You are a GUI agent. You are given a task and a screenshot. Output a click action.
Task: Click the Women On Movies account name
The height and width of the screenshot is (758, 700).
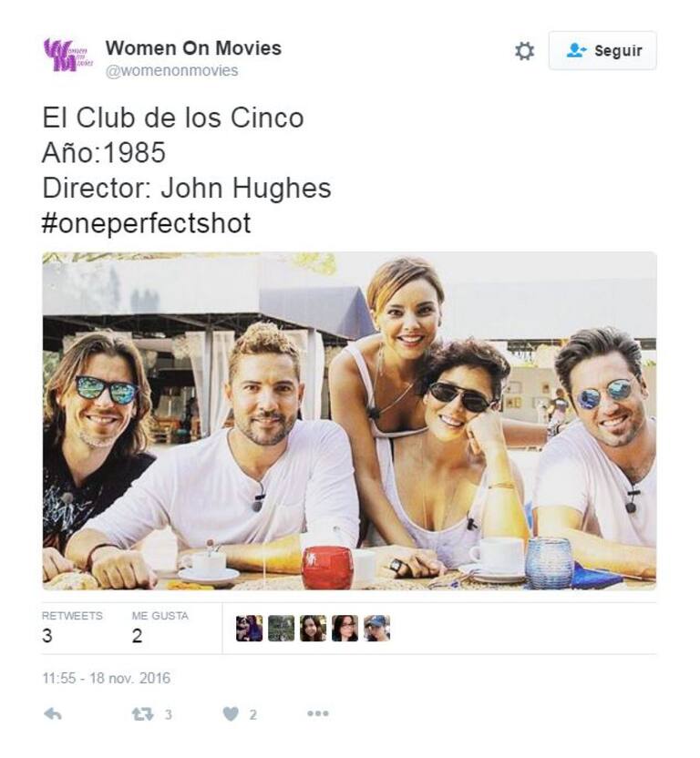point(193,48)
